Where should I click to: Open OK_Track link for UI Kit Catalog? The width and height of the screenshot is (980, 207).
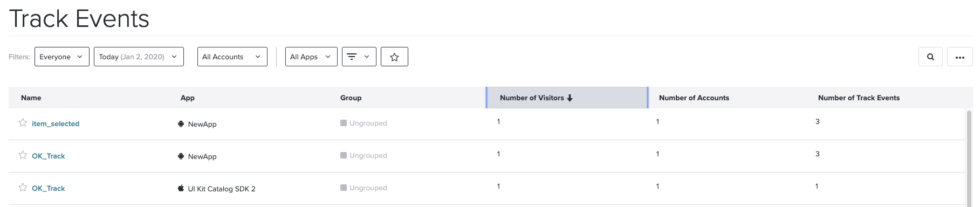tap(48, 189)
